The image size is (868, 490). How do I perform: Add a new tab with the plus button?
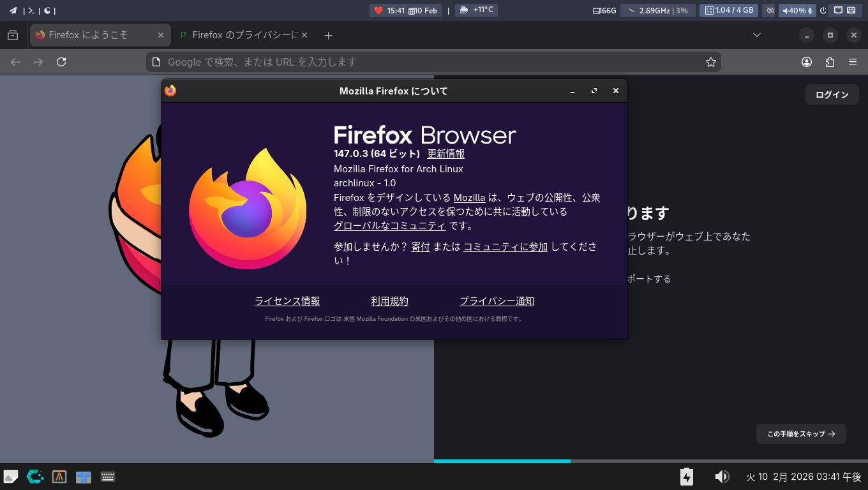(328, 36)
